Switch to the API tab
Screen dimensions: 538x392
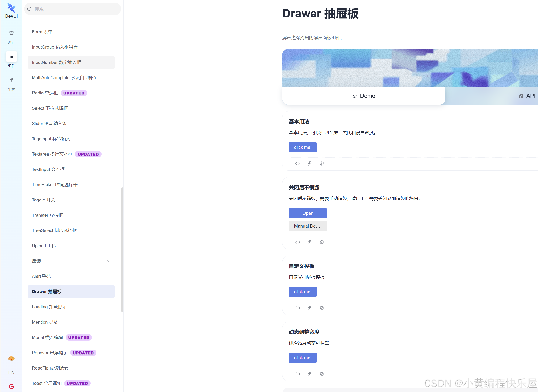point(527,96)
